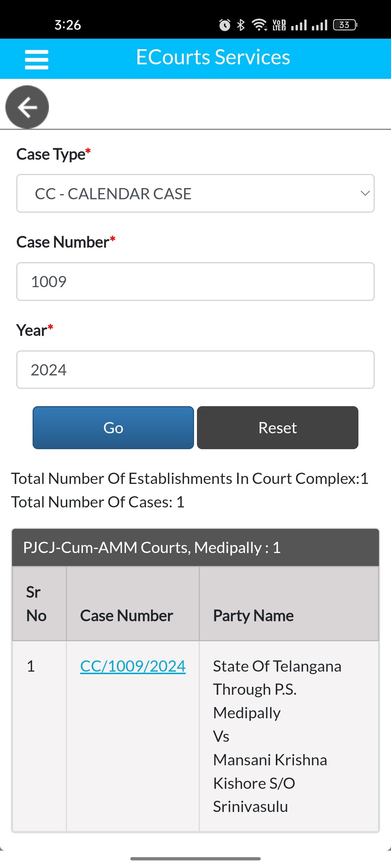The width and height of the screenshot is (391, 868).
Task: Tap the VoLTE status icon
Action: [279, 25]
